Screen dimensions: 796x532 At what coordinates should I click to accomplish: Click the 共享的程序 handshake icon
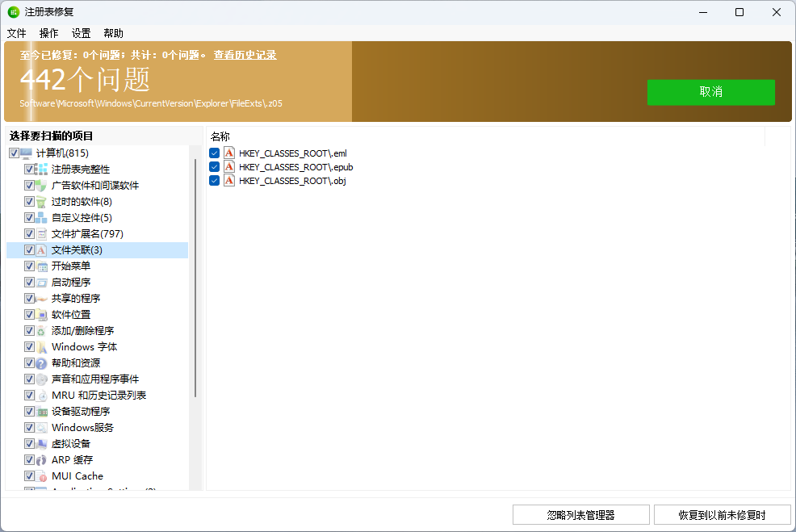pyautogui.click(x=42, y=299)
